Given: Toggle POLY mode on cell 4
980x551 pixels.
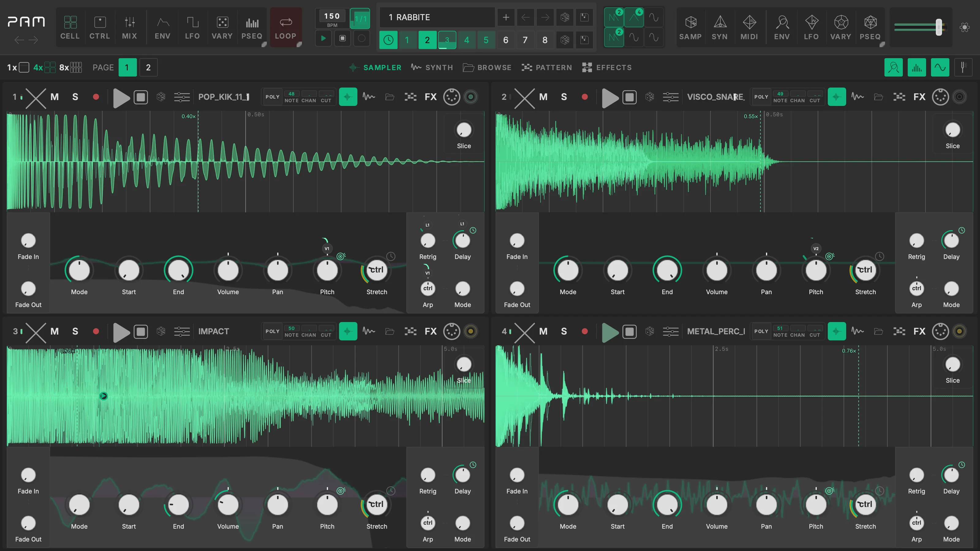Looking at the screenshot, I should (x=761, y=332).
